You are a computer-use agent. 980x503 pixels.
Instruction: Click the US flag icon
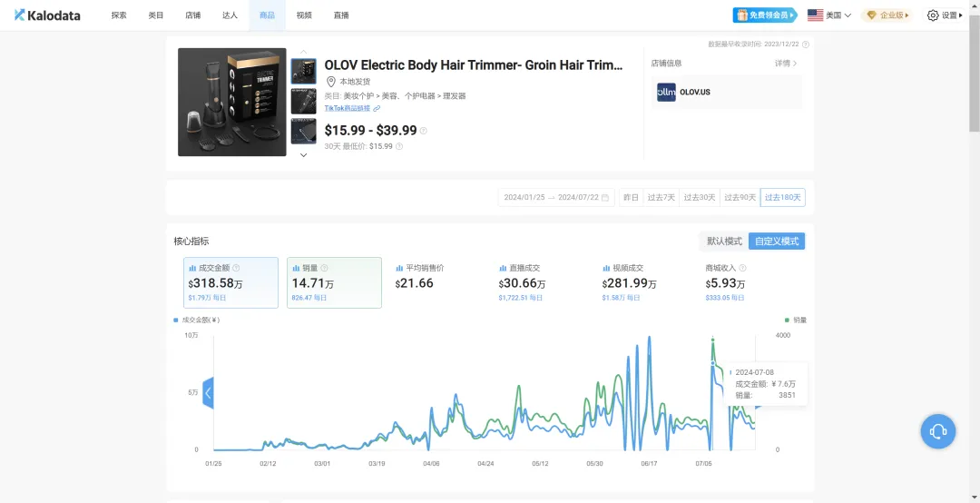click(x=815, y=15)
